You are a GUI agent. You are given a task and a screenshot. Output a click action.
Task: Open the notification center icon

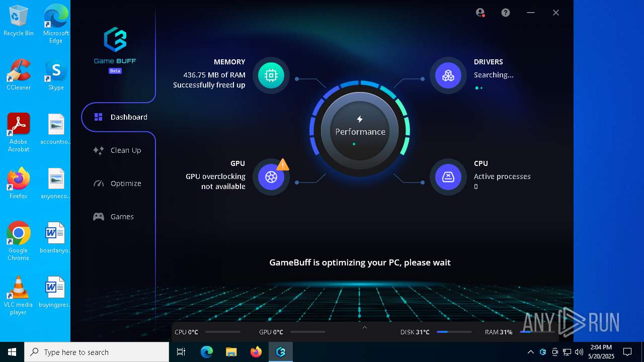(627, 352)
